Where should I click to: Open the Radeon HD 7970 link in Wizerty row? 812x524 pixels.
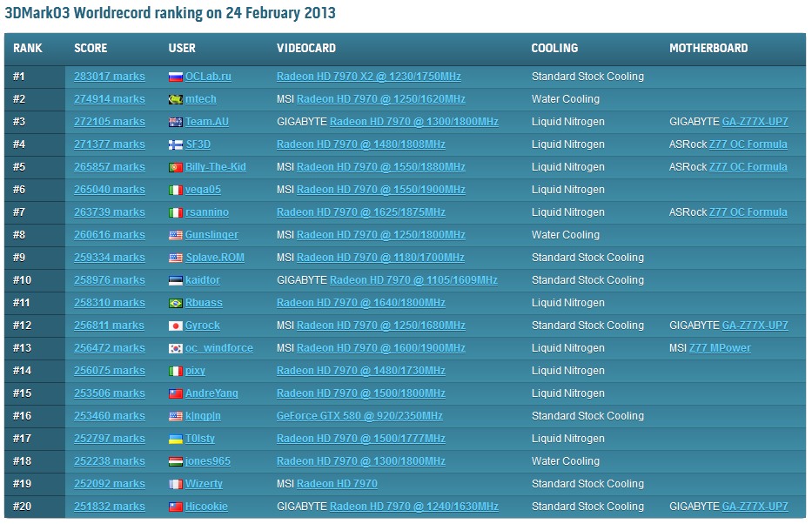[x=337, y=484]
